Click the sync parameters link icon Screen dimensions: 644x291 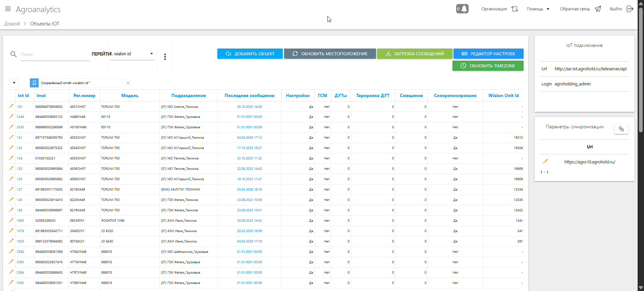tap(621, 129)
